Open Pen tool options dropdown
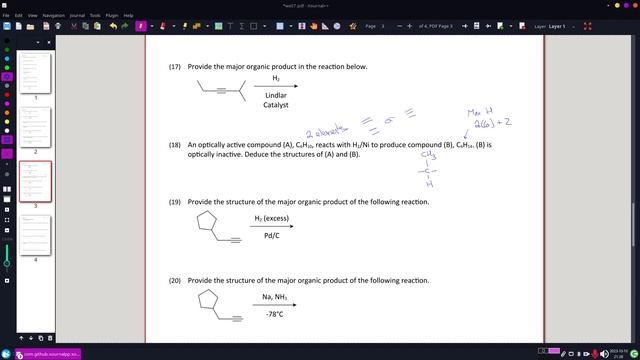Image resolution: width=640 pixels, height=360 pixels. 152,26
